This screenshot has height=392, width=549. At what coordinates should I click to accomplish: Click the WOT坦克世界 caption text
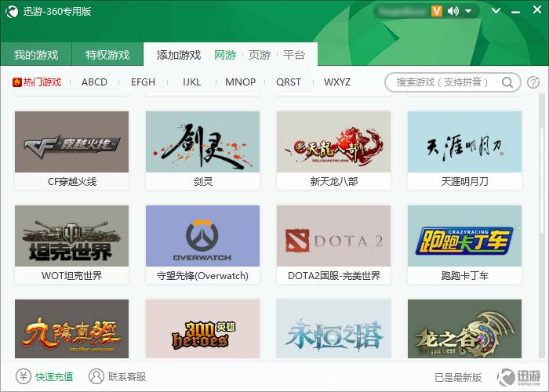click(72, 276)
